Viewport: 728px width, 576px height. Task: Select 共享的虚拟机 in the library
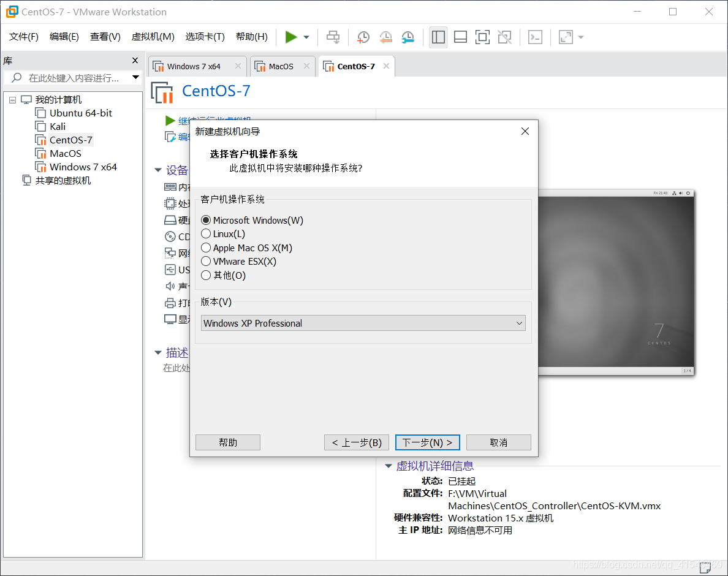point(63,180)
